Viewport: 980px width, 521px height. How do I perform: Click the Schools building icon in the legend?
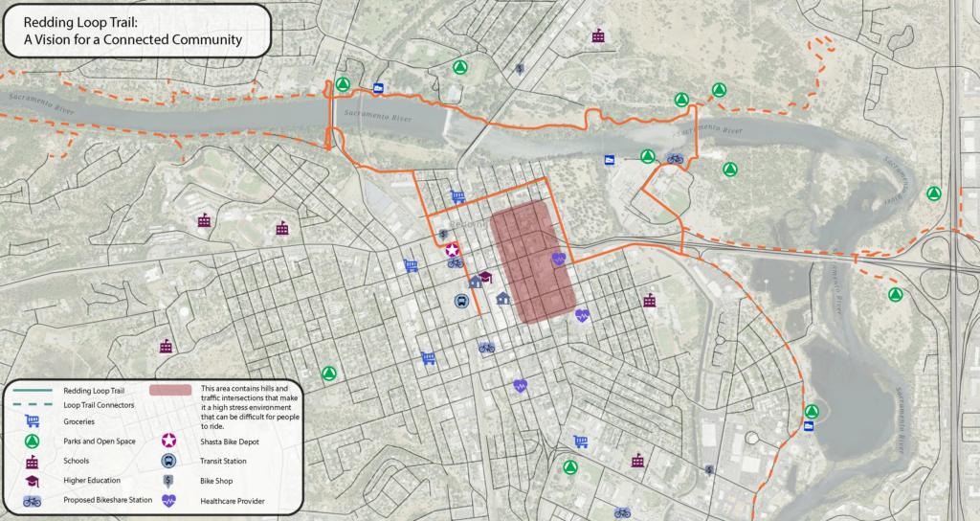point(32,462)
